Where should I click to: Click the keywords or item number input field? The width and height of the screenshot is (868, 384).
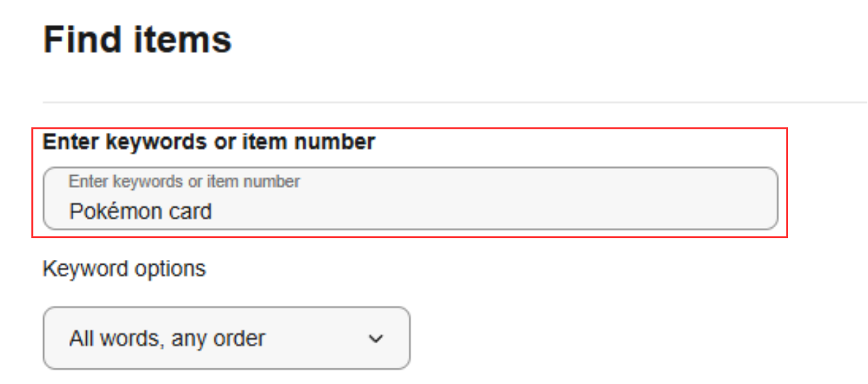pos(410,199)
